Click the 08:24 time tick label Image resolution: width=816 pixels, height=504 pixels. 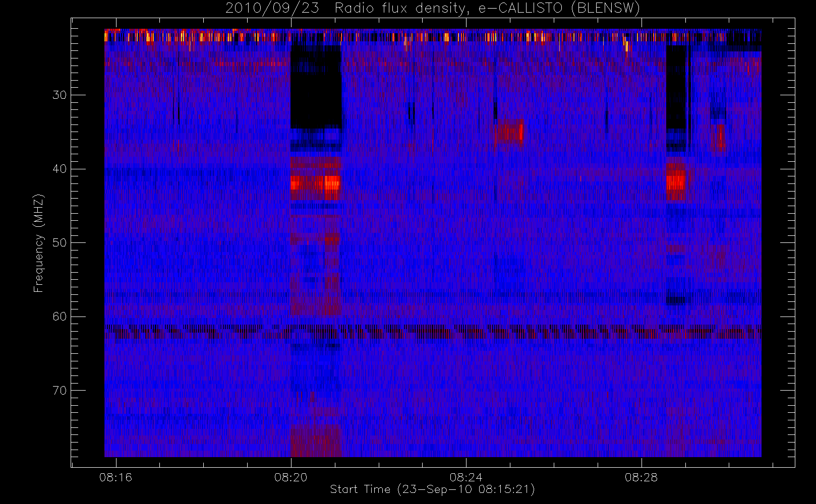[x=466, y=477]
